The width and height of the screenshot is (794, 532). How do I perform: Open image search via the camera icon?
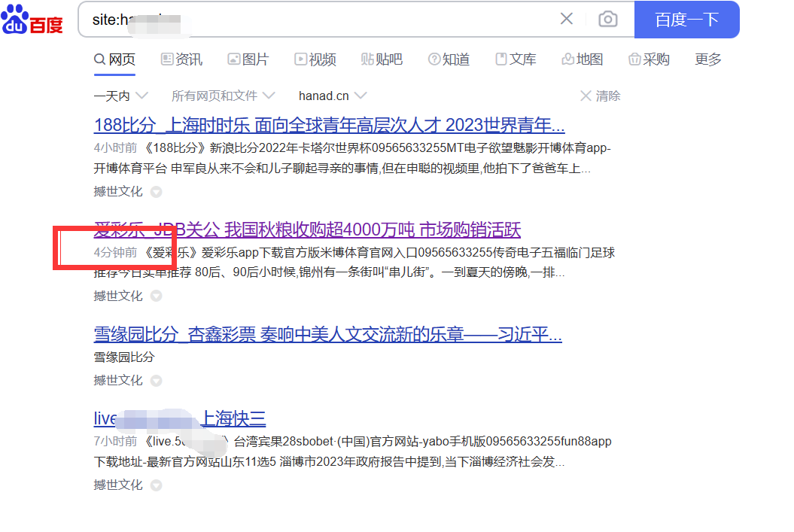click(607, 20)
